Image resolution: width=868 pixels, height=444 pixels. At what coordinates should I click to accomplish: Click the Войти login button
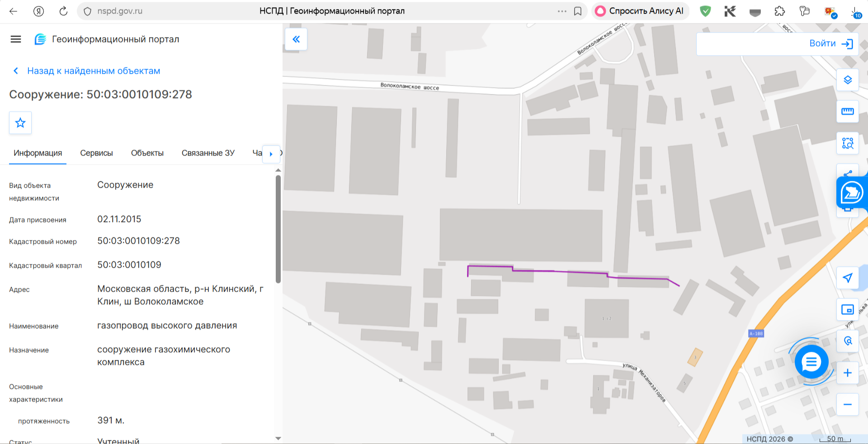click(x=831, y=43)
